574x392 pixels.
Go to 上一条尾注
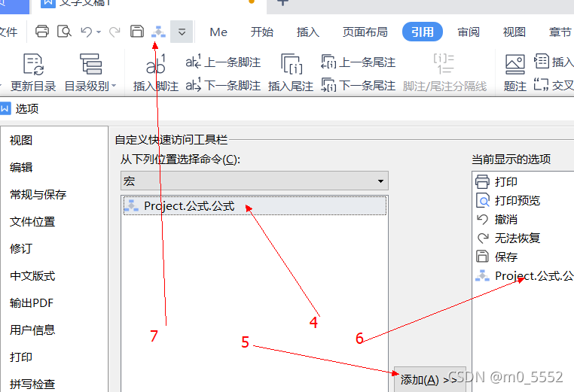pyautogui.click(x=358, y=62)
